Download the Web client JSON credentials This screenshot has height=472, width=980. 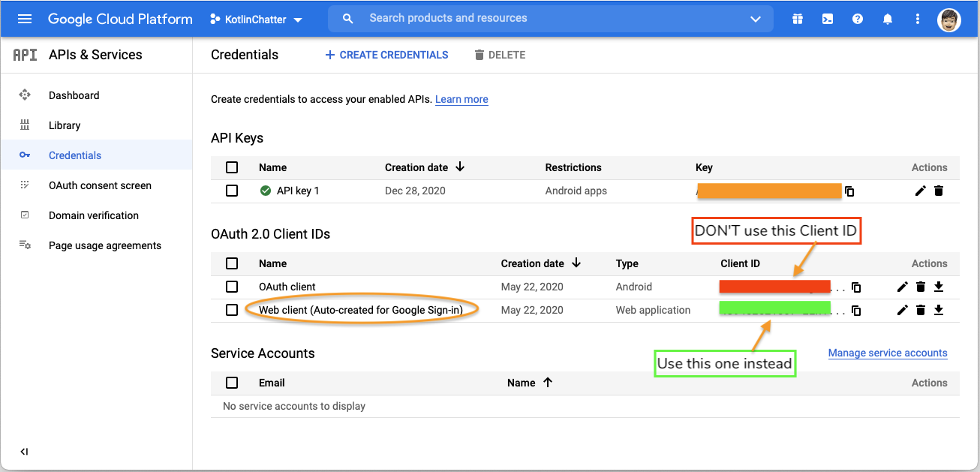pyautogui.click(x=939, y=310)
